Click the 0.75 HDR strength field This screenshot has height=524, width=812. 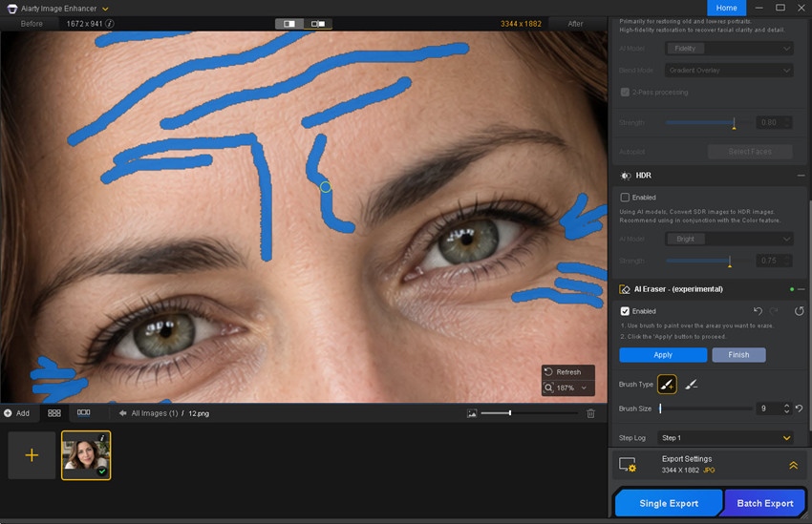(769, 261)
